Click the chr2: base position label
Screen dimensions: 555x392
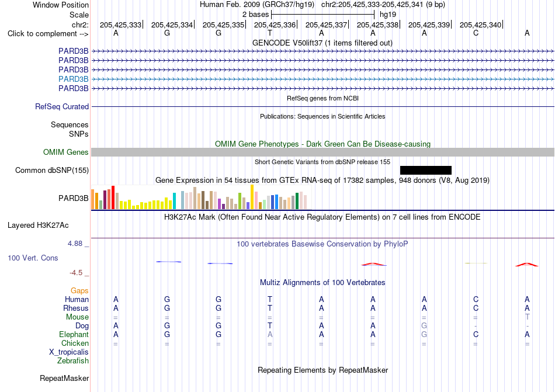click(x=80, y=25)
